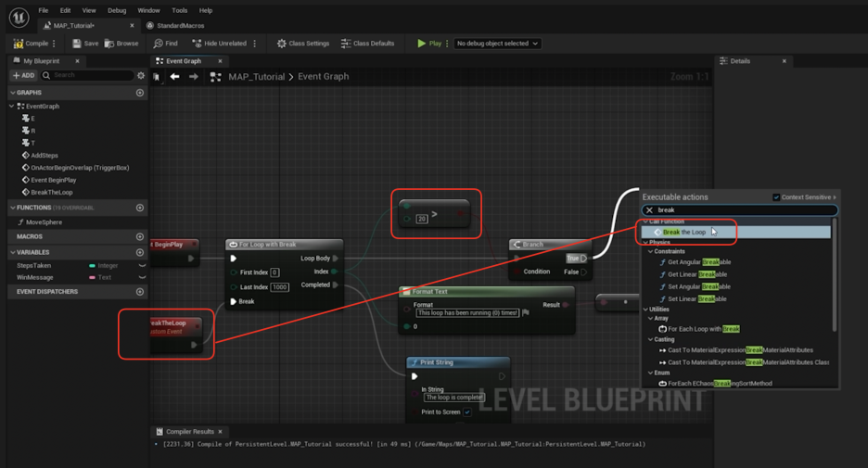The image size is (868, 468).
Task: Close the MAP_Tutorial tab
Action: [132, 25]
